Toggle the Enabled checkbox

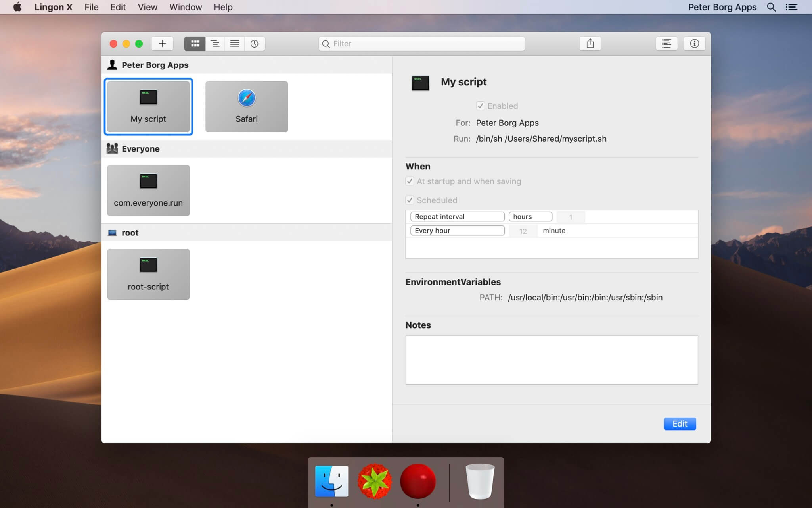480,106
